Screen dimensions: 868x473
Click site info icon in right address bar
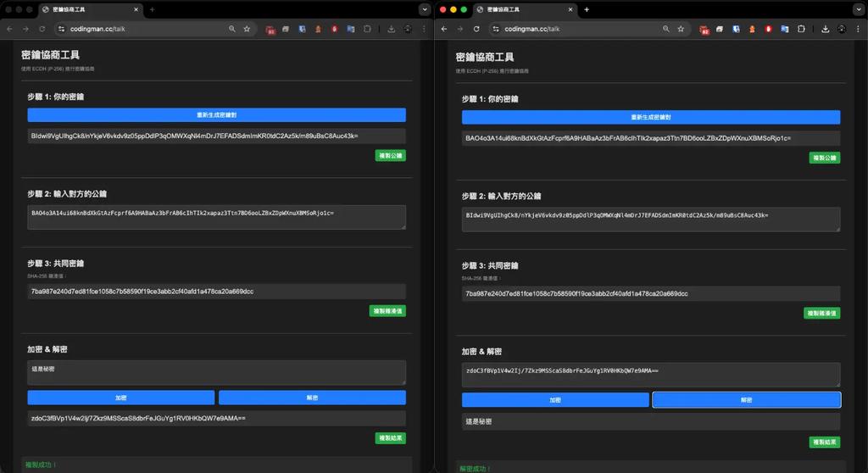pos(495,29)
